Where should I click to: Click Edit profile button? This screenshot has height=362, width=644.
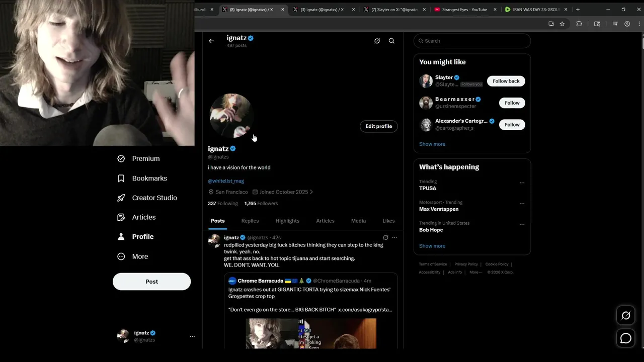pyautogui.click(x=379, y=126)
